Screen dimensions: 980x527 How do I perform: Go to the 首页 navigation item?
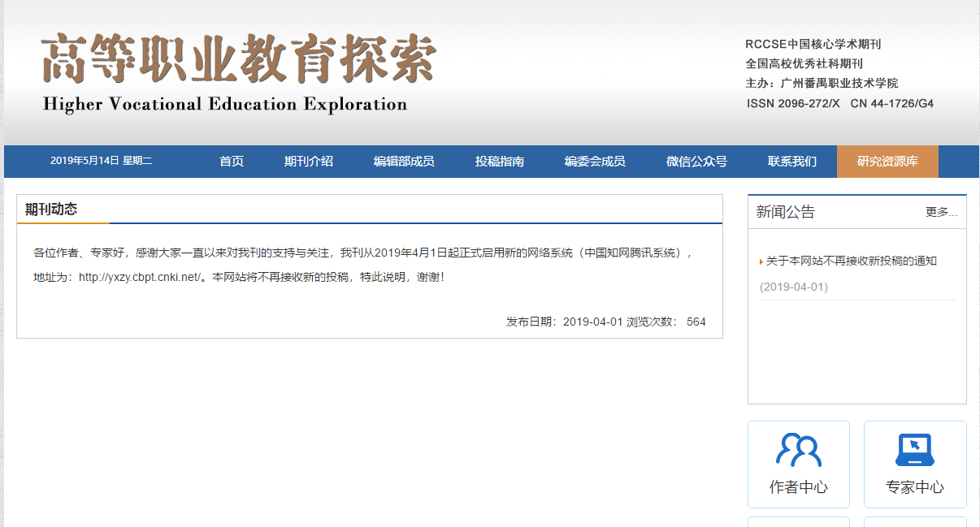[x=232, y=162]
